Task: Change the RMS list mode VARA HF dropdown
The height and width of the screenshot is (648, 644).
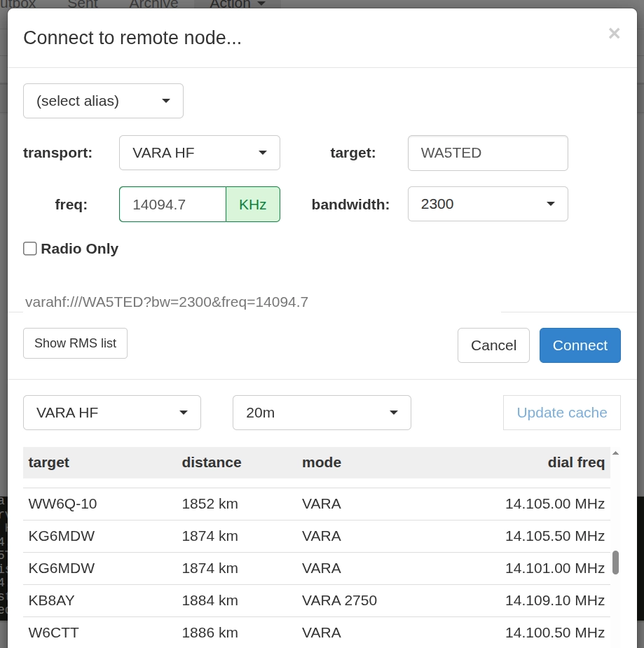Action: pyautogui.click(x=112, y=413)
